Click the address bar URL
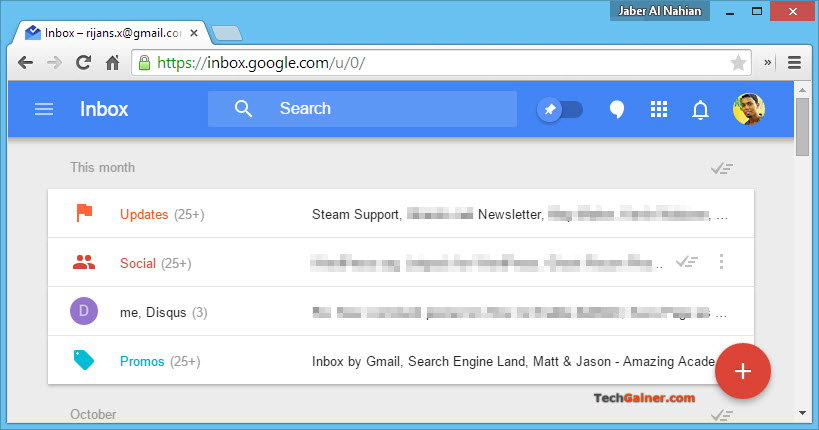Viewport: 819px width, 430px height. 261,63
